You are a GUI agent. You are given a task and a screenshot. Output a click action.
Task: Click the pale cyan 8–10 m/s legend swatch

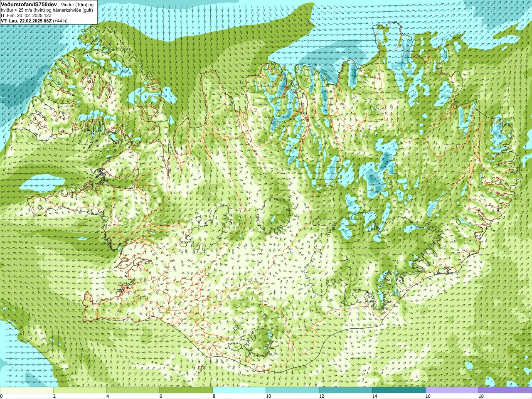(x=239, y=391)
